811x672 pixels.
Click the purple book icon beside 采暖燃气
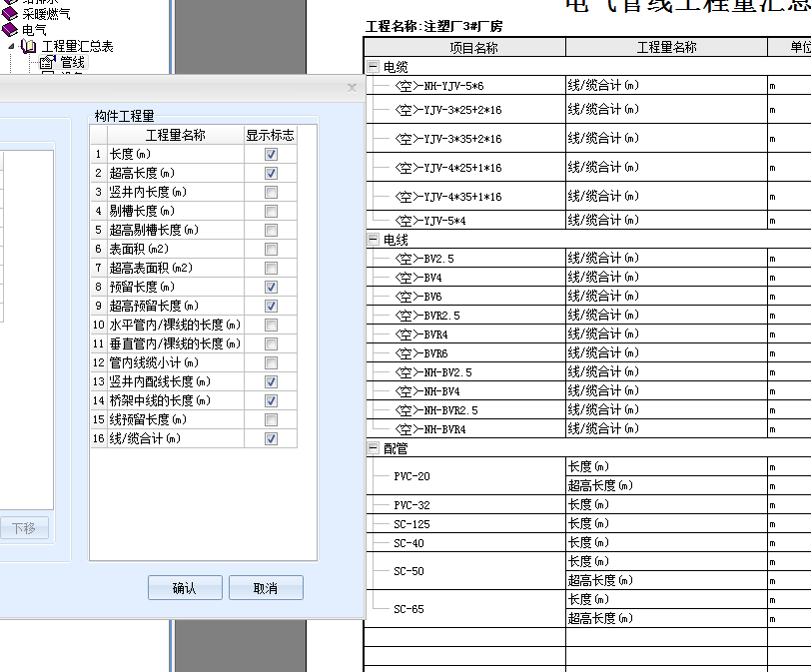click(10, 13)
